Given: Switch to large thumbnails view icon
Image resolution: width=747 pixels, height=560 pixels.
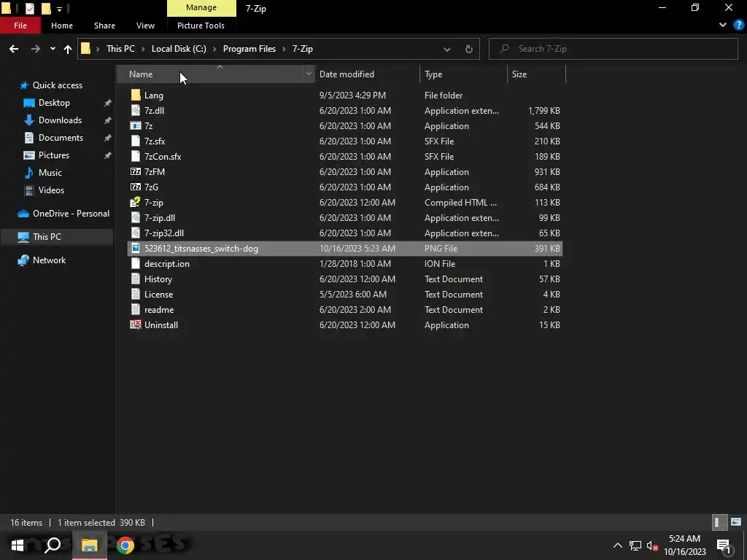Looking at the screenshot, I should [x=736, y=522].
